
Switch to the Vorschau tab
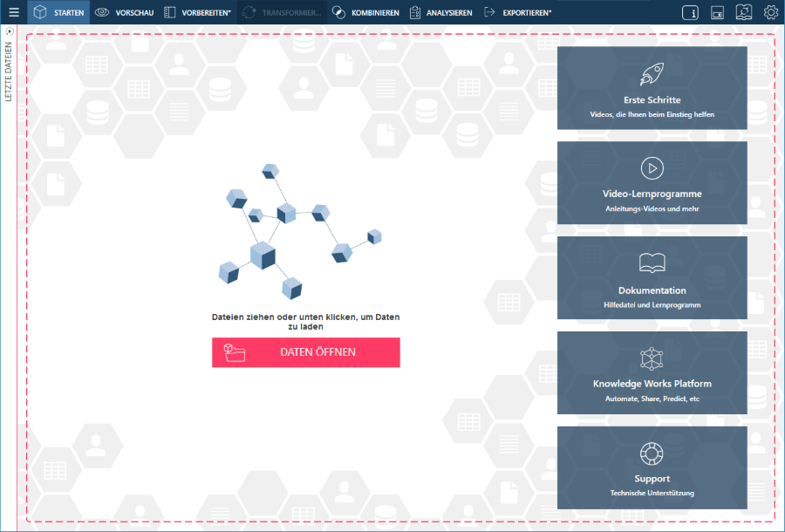point(124,12)
